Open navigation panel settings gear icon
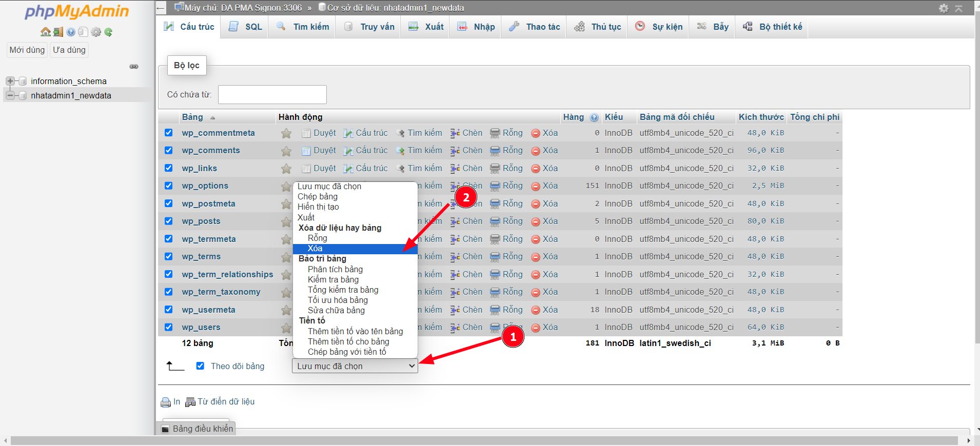This screenshot has width=980, height=446. [96, 32]
